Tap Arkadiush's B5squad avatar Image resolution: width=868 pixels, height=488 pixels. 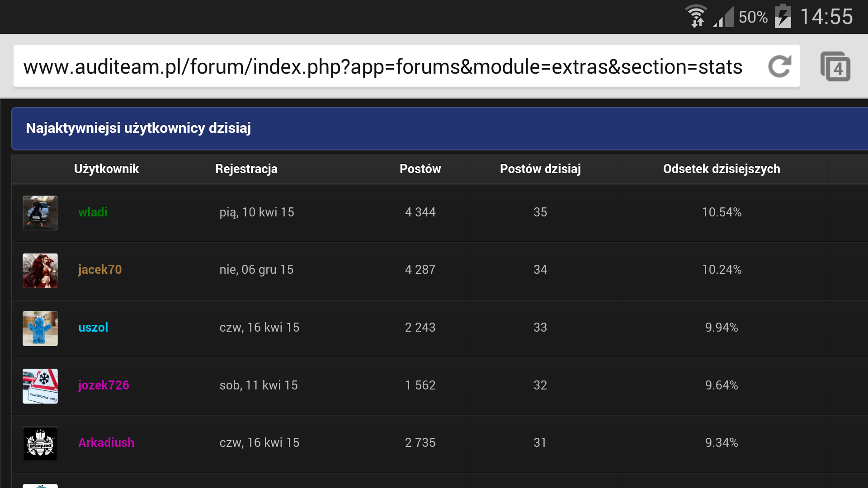coord(40,444)
